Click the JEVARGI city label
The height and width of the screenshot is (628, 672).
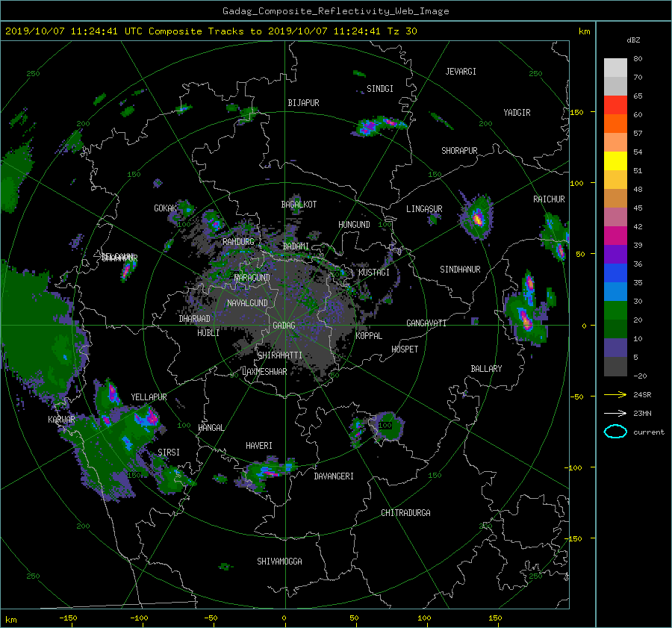[461, 72]
